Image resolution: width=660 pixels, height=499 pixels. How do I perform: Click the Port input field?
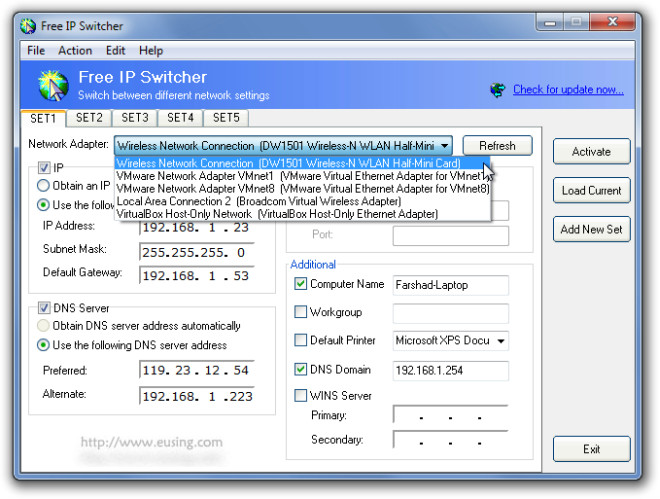451,236
